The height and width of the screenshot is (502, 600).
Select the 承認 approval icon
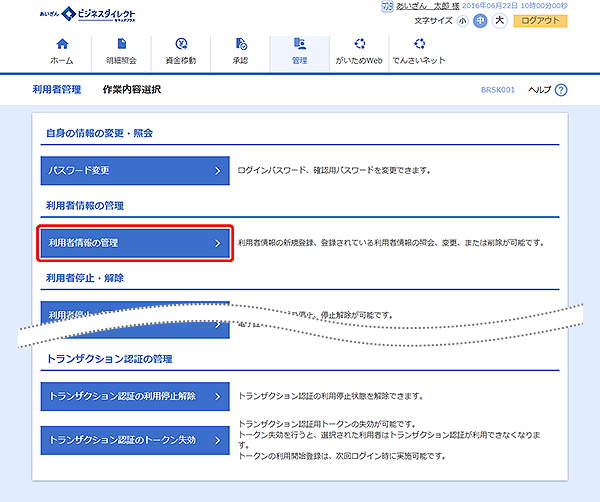[x=240, y=44]
